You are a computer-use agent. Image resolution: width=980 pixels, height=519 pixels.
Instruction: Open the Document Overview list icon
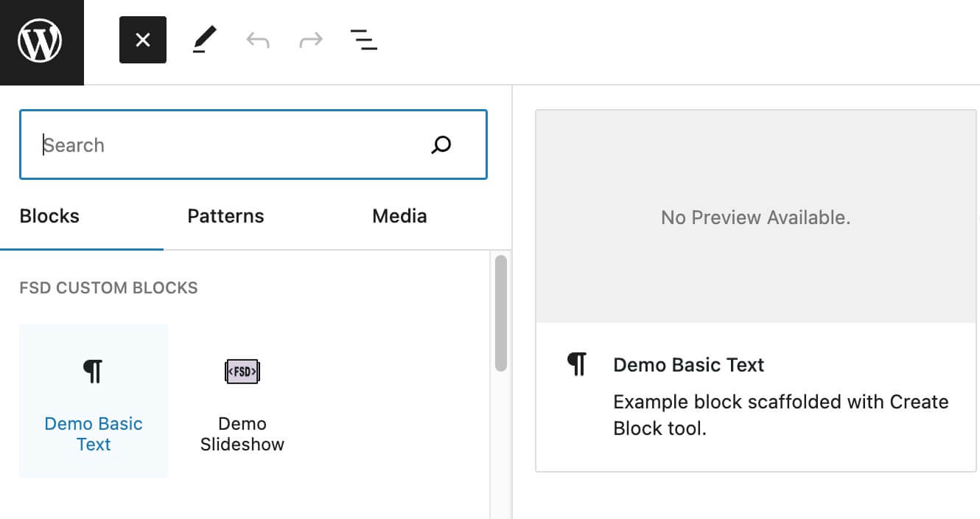[x=363, y=40]
